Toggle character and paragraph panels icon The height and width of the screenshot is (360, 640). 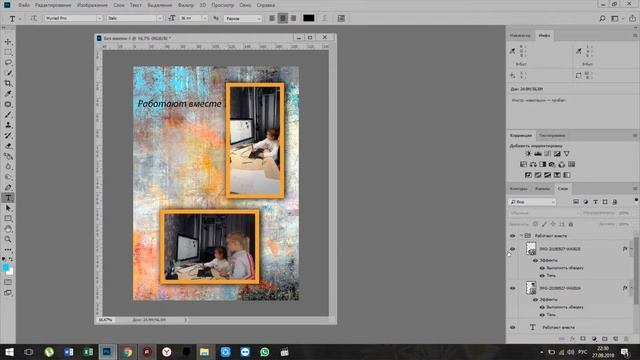[x=341, y=18]
